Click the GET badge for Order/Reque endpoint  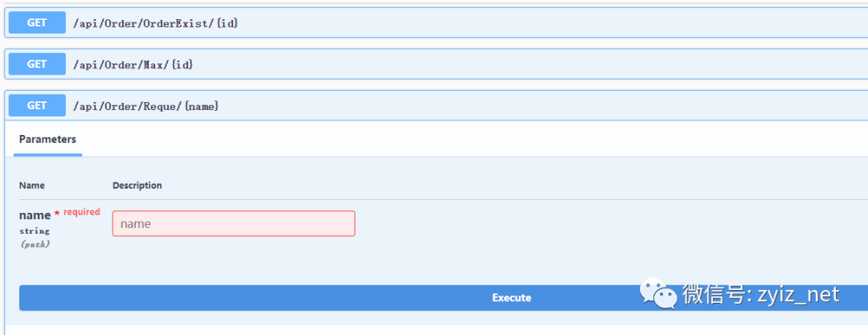[x=37, y=105]
